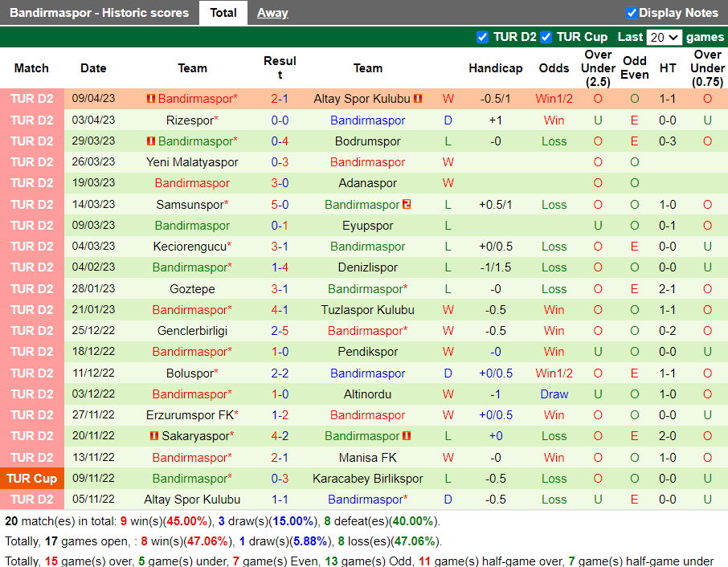Open Bandirmaspor link in the Rizespor row

point(367,120)
